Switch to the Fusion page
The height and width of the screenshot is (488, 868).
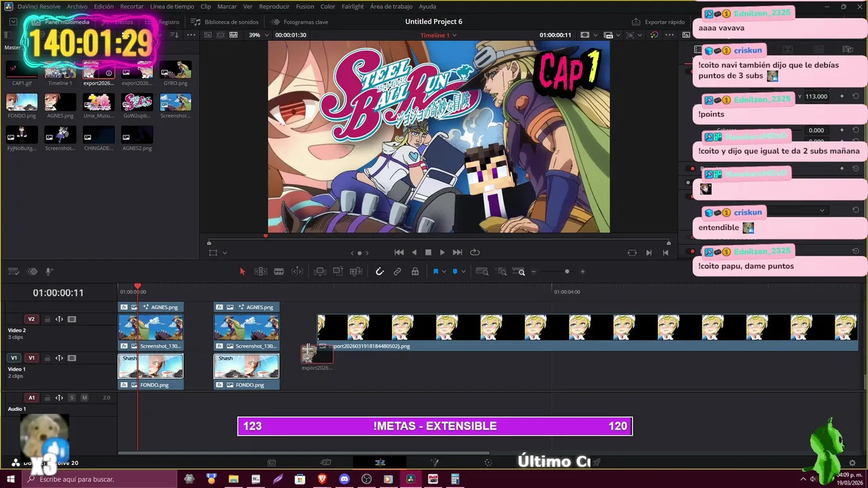coord(435,462)
